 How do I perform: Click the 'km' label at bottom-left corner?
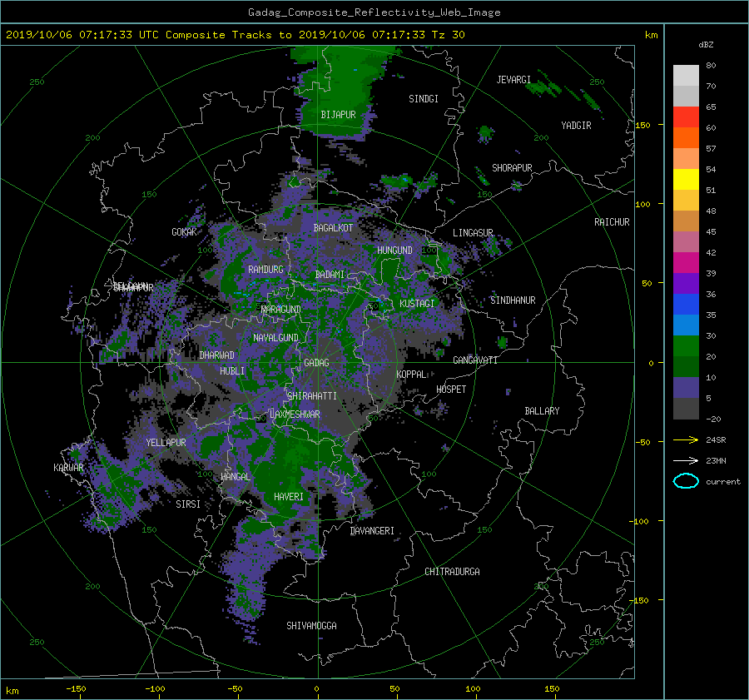pyautogui.click(x=12, y=691)
